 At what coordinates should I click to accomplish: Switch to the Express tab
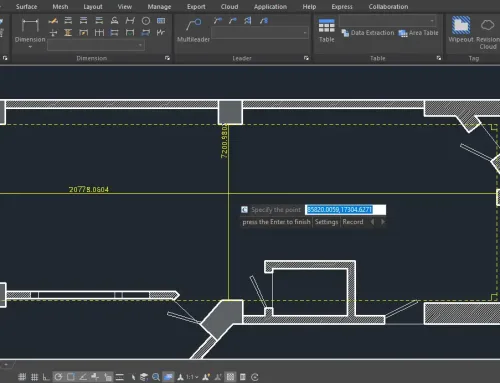[342, 7]
